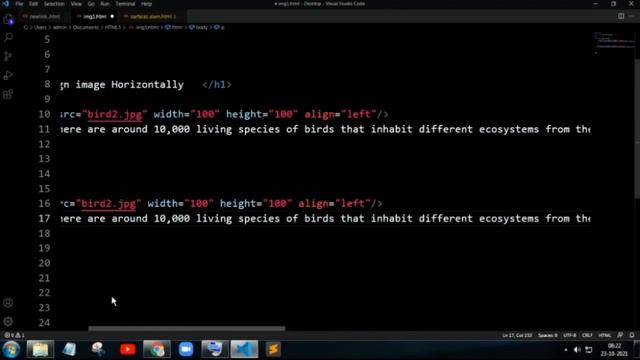The image size is (640, 360).
Task: Switch to the img1.html editor tab
Action: pyautogui.click(x=95, y=16)
